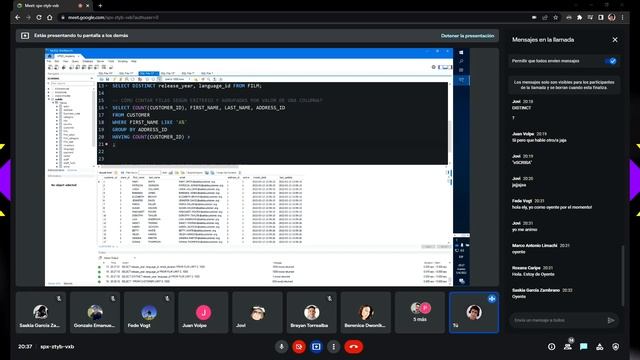The image size is (640, 360).
Task: Leave the call with the red hang-up button
Action: click(x=354, y=347)
